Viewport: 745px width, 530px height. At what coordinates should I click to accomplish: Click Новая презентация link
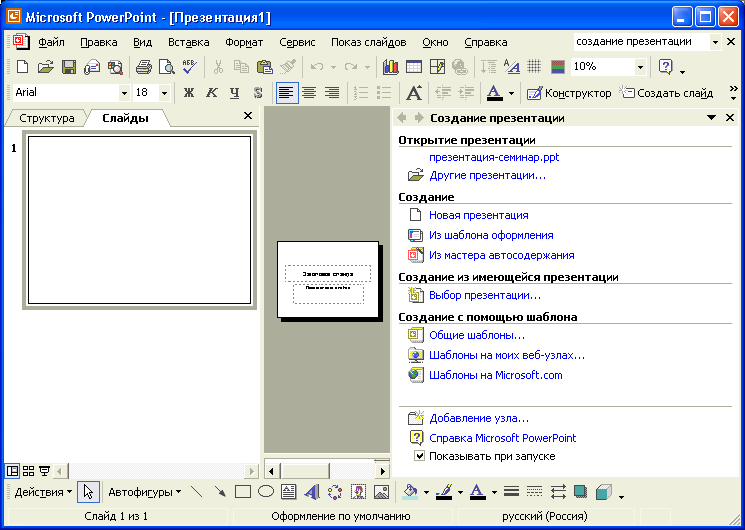coord(478,215)
